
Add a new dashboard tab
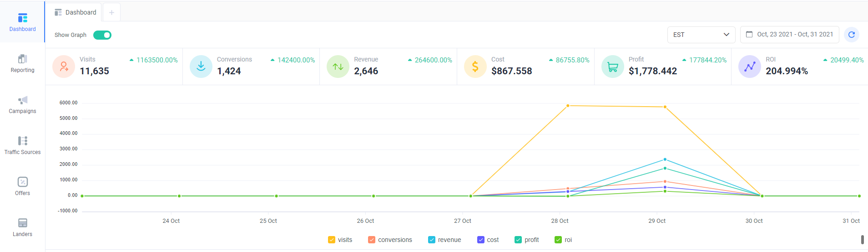point(111,12)
